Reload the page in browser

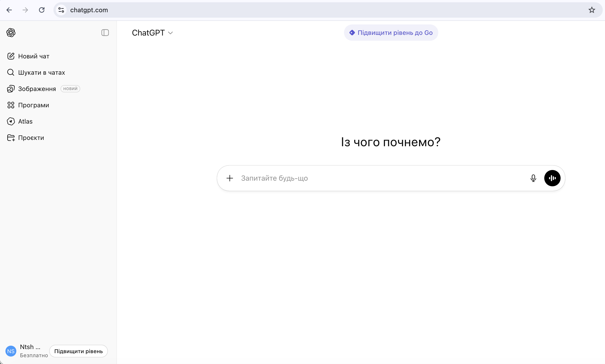click(x=42, y=10)
